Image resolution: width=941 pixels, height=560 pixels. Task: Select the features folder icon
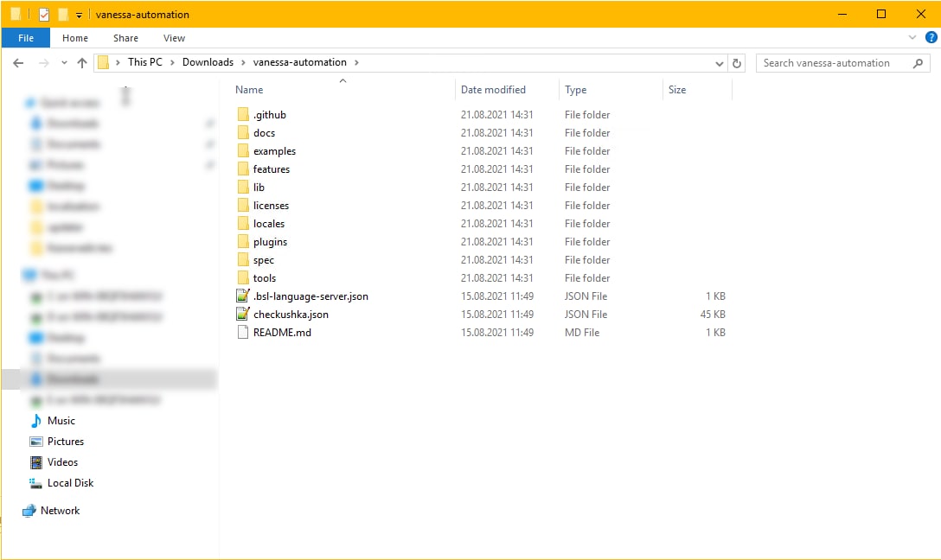(x=243, y=169)
